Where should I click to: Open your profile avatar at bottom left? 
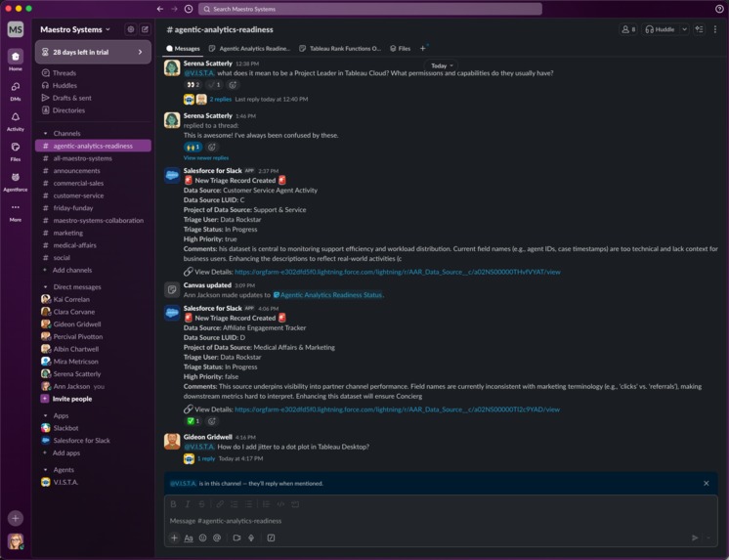[16, 541]
